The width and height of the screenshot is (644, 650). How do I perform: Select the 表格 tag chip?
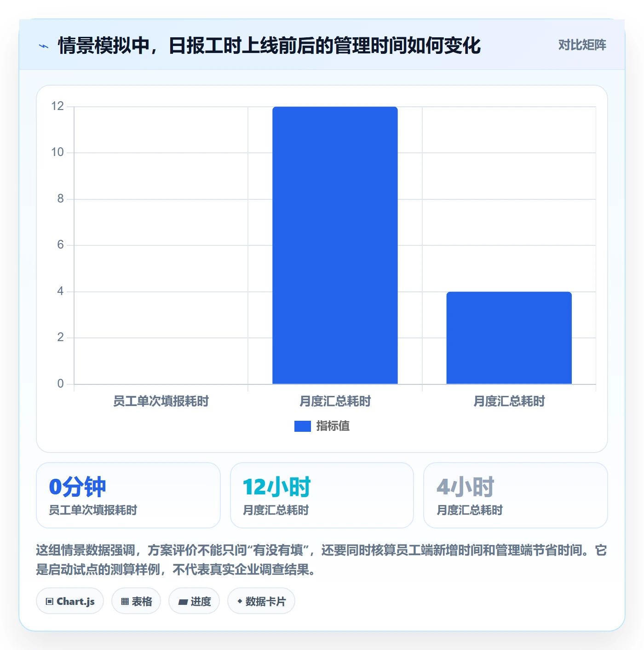[136, 601]
